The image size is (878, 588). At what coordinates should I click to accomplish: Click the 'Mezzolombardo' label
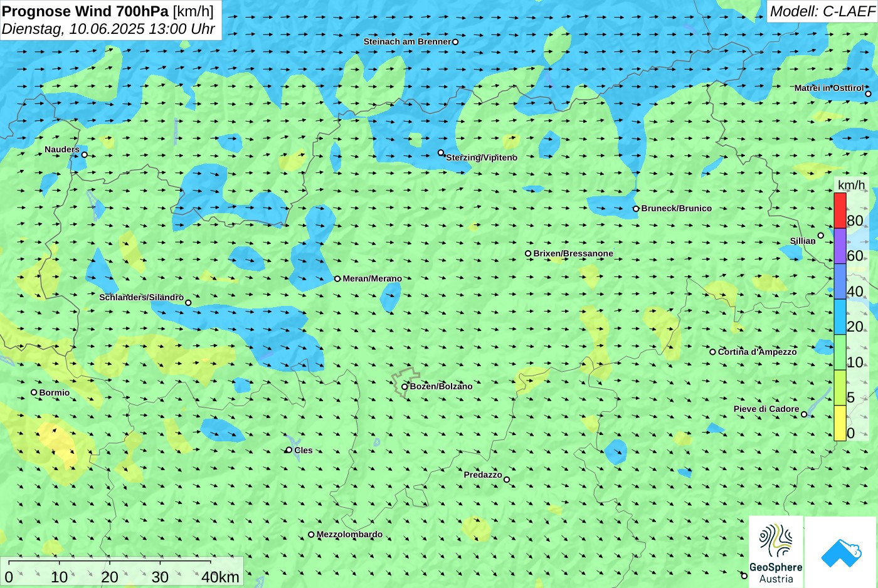click(x=349, y=535)
